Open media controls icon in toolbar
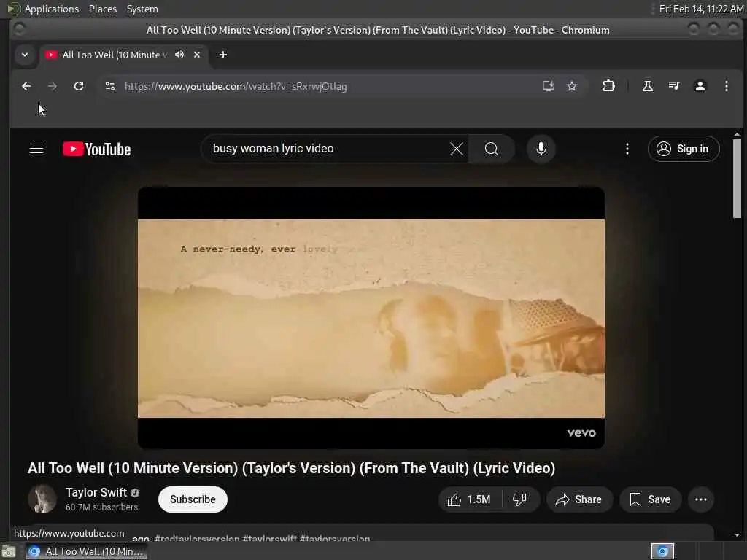 [673, 86]
